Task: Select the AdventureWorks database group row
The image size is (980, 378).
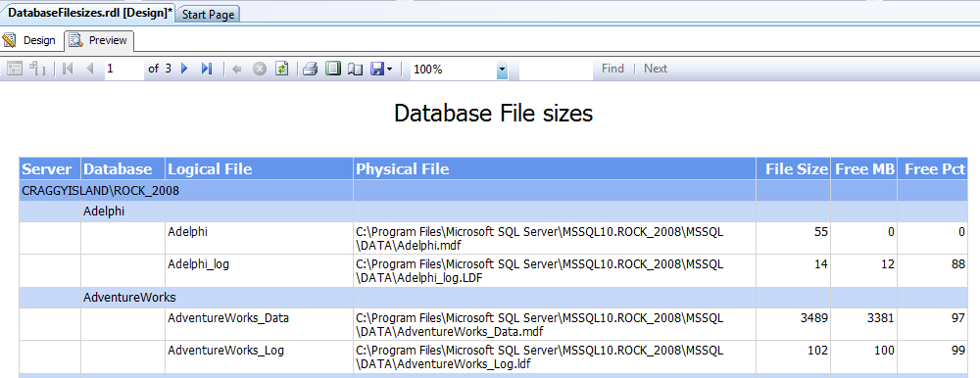Action: 493,298
